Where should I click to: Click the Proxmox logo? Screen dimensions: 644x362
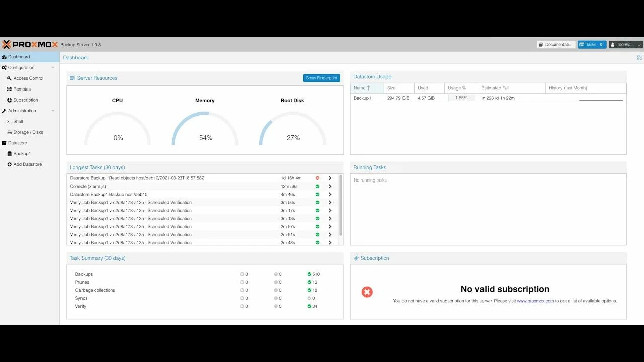[x=30, y=44]
